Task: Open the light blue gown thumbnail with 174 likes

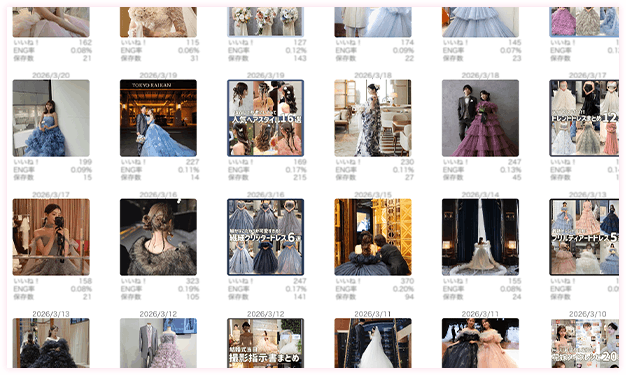Action: click(373, 22)
